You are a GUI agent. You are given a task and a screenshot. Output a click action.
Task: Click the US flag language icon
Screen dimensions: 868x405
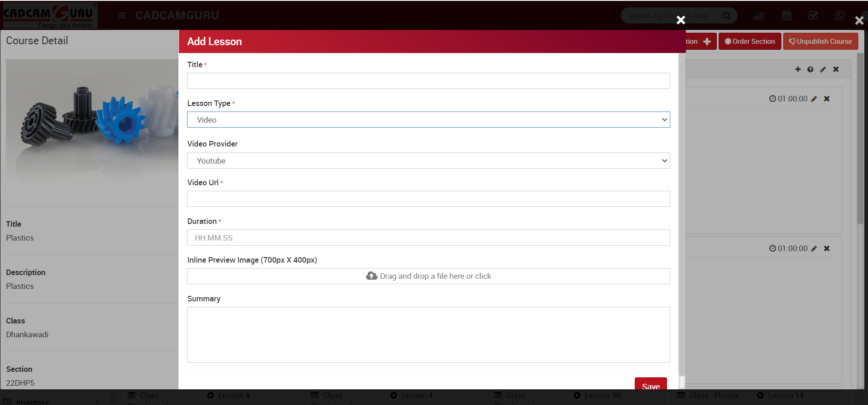[x=758, y=16]
